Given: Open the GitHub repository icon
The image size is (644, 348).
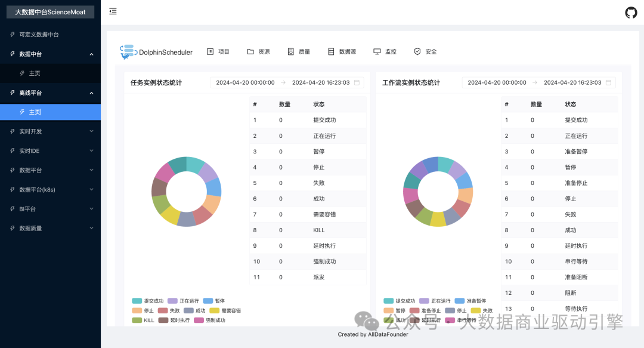Looking at the screenshot, I should [631, 13].
